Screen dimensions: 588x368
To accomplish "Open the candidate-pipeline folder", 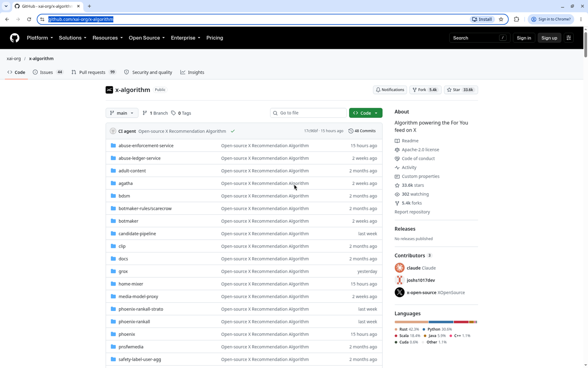I will click(137, 234).
